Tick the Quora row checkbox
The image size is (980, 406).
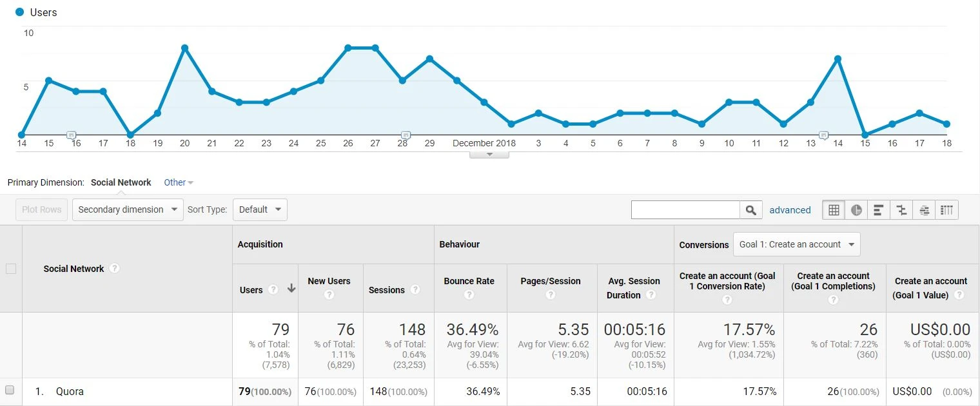[10, 390]
